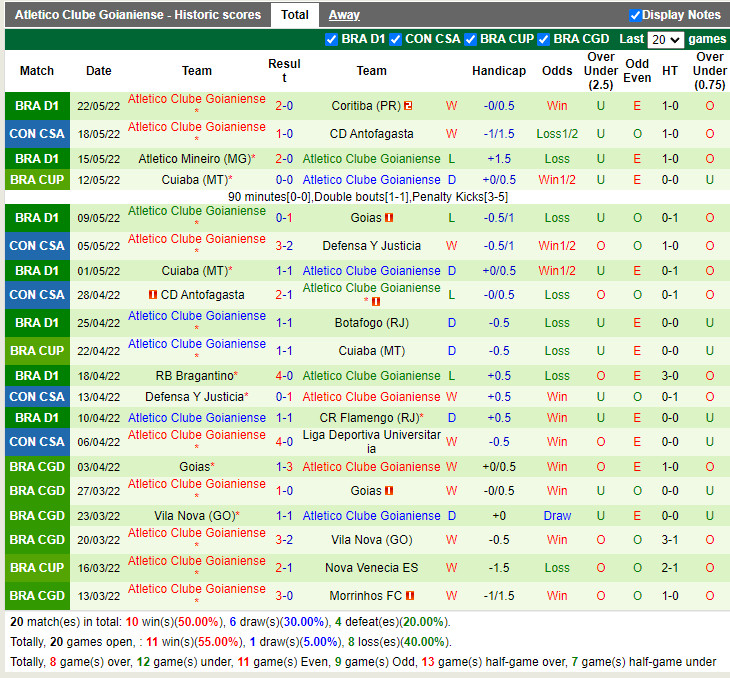Open the RB Bragantino team link
730x678 pixels.
click(x=193, y=376)
